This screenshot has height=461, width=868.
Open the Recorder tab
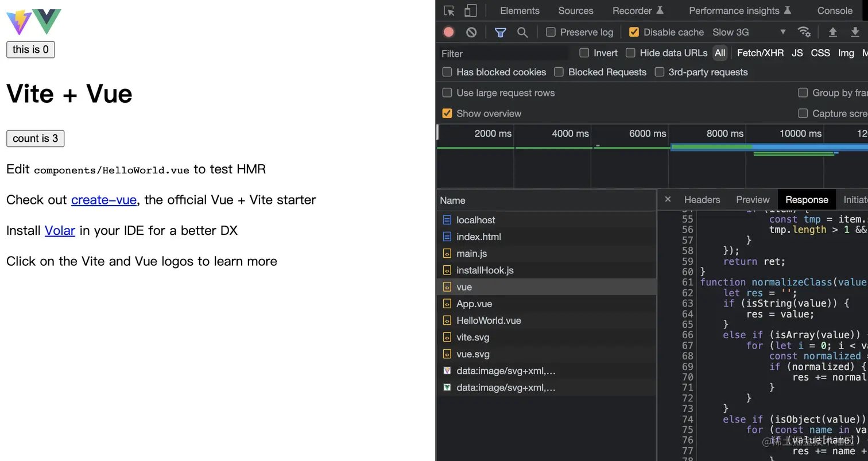638,11
